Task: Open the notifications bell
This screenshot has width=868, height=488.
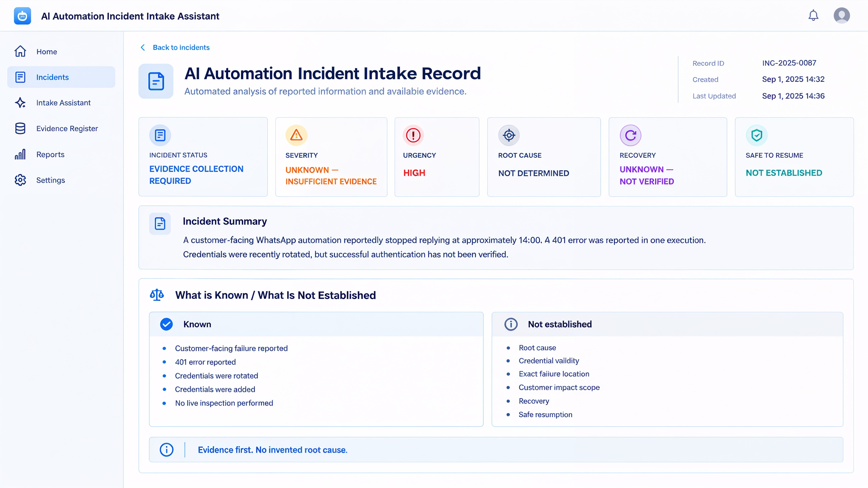Action: [813, 15]
